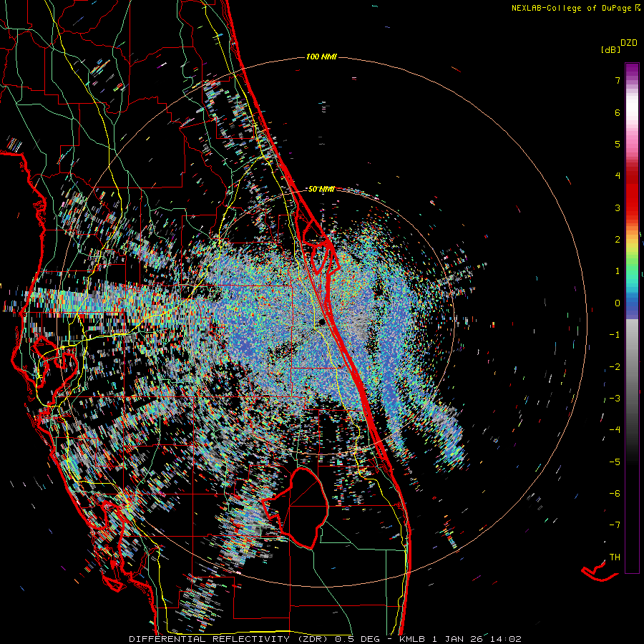Click the 5 value on color scale
The width and height of the screenshot is (644, 644).
click(x=618, y=144)
